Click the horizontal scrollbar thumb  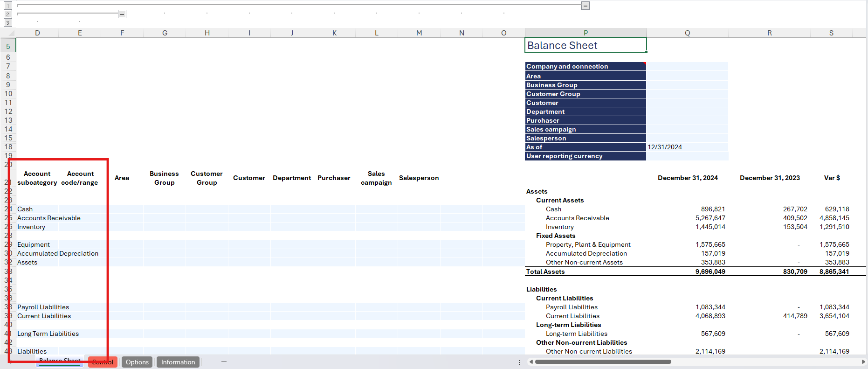pyautogui.click(x=603, y=362)
